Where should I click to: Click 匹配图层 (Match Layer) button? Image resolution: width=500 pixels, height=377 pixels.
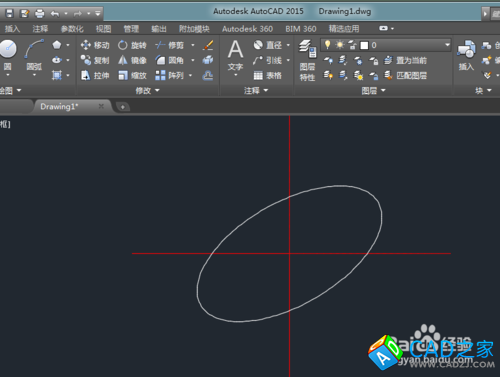[405, 76]
